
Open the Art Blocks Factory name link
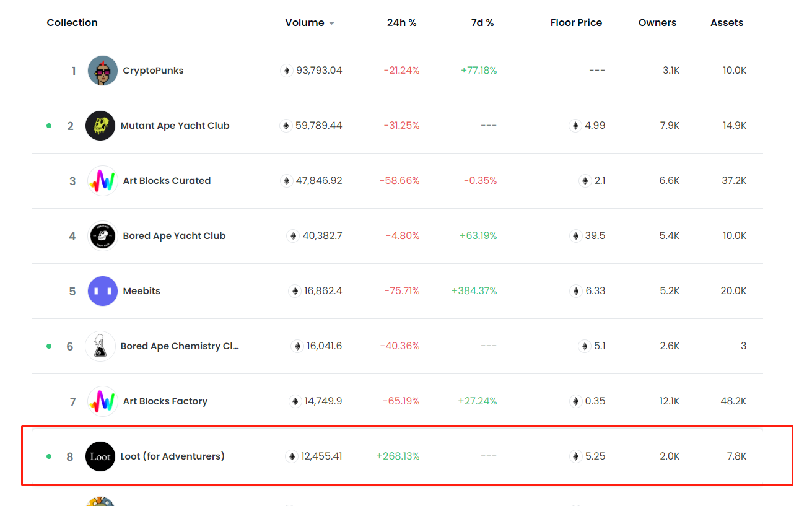pyautogui.click(x=165, y=401)
